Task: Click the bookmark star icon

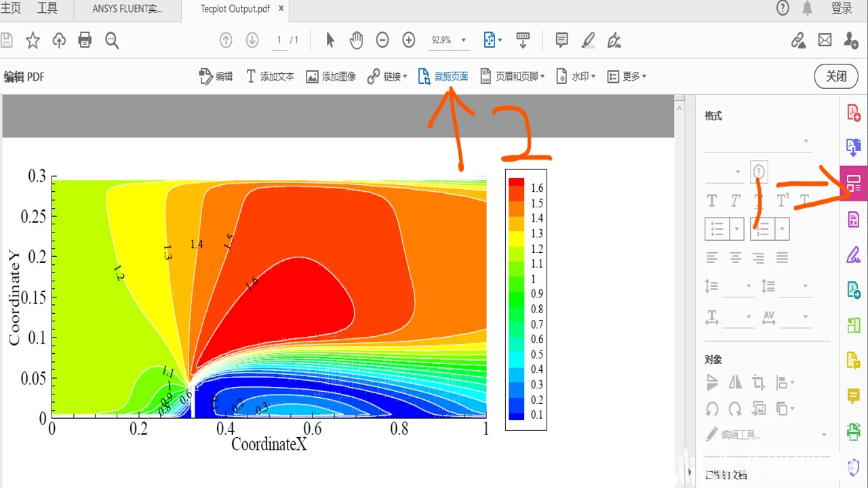Action: click(33, 41)
